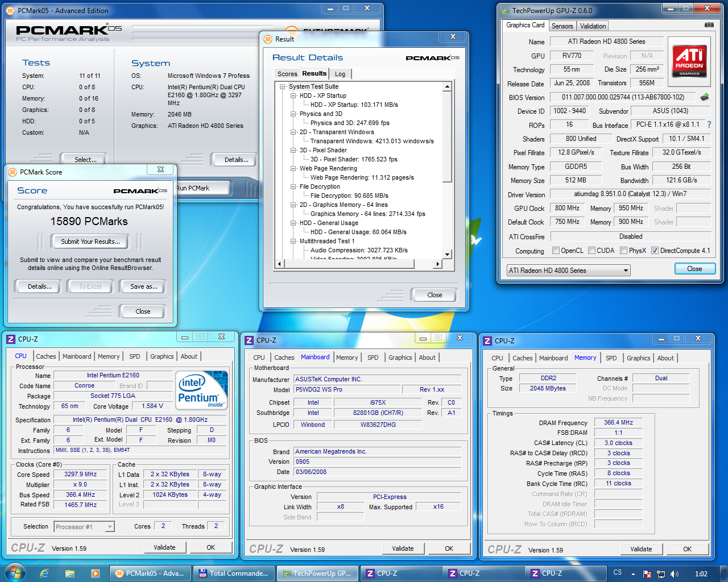Viewport: 728px width, 582px height.
Task: Switch to TechPowerUp GPU-Z taskbar button
Action: coord(317,573)
